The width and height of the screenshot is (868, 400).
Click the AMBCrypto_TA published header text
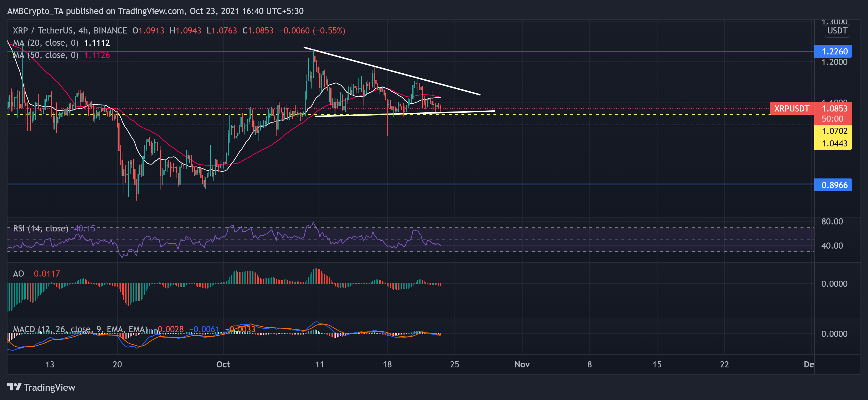coord(155,11)
